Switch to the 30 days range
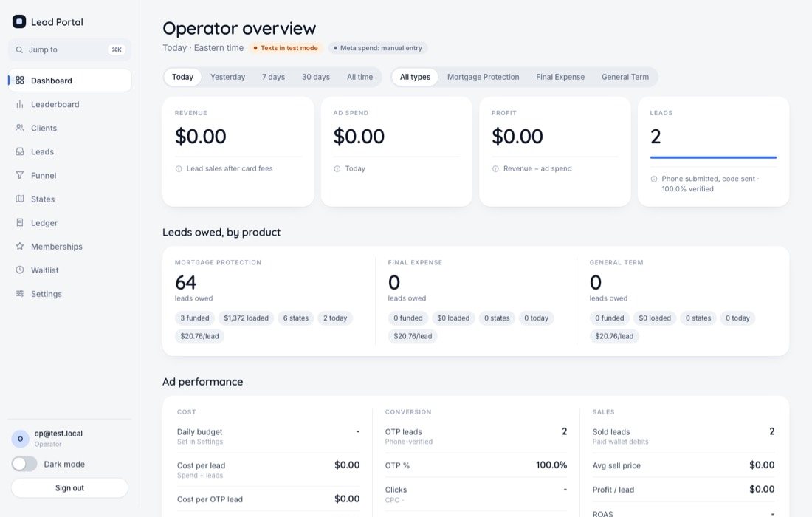The image size is (812, 517). coord(315,77)
